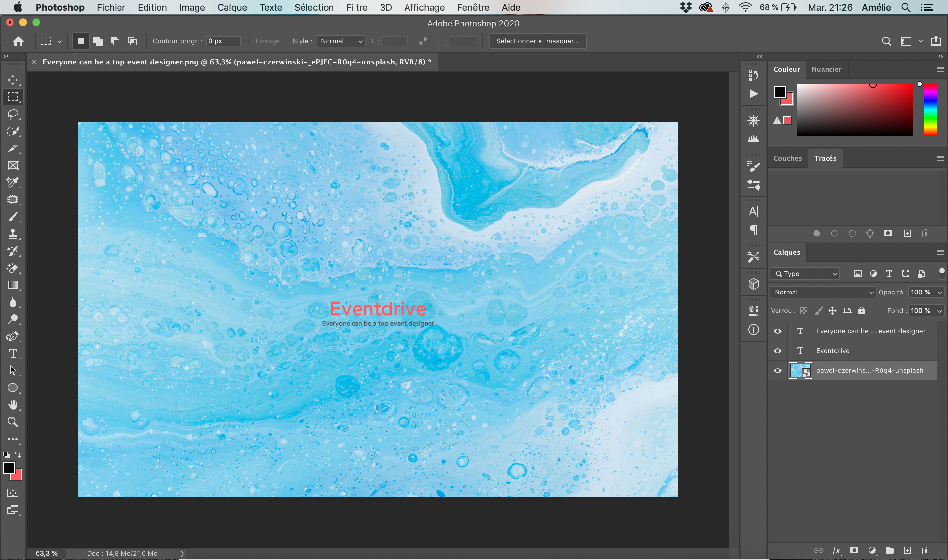Open the Actions panel play icon
948x560 pixels.
coord(753,93)
